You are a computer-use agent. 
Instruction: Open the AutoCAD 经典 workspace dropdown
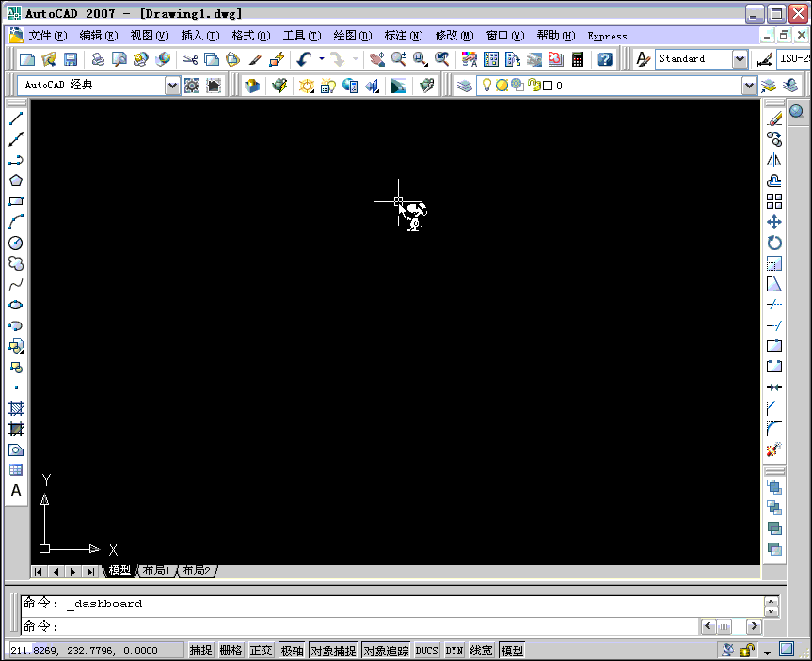172,86
